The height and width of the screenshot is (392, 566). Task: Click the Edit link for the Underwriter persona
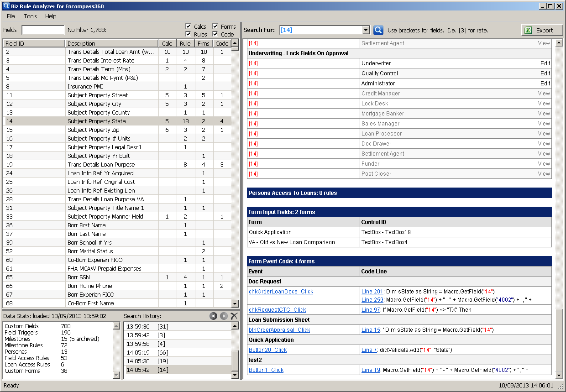[545, 63]
